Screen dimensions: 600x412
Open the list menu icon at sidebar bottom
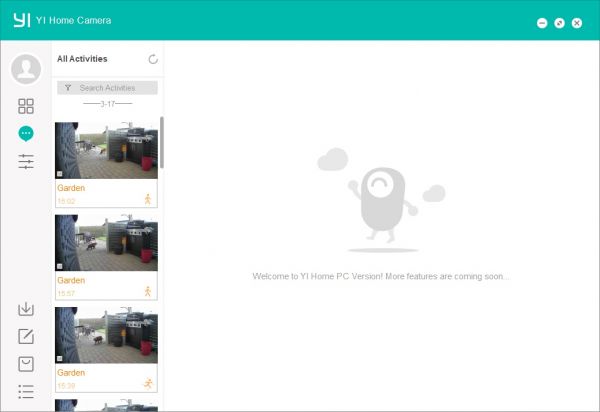26,392
